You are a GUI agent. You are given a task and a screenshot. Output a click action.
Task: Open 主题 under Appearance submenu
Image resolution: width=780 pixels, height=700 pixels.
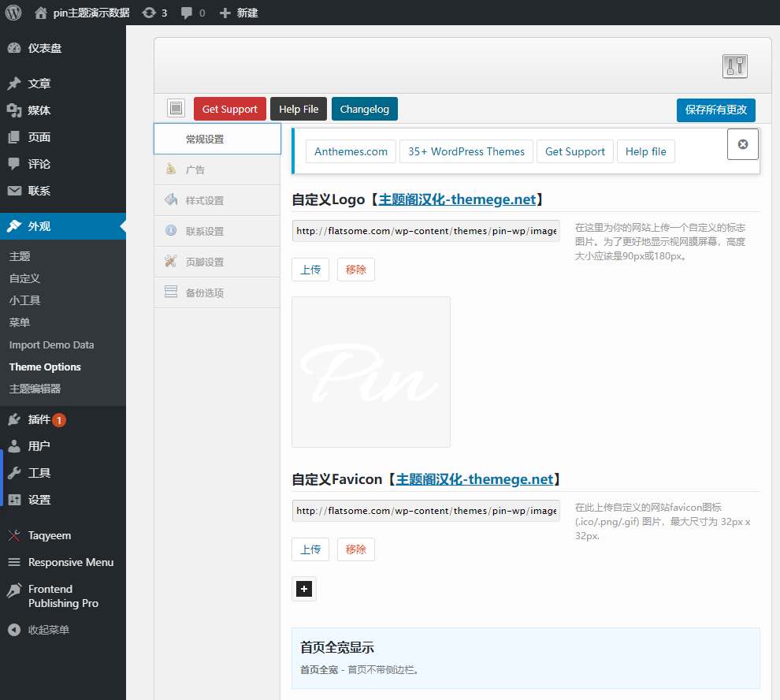point(20,256)
